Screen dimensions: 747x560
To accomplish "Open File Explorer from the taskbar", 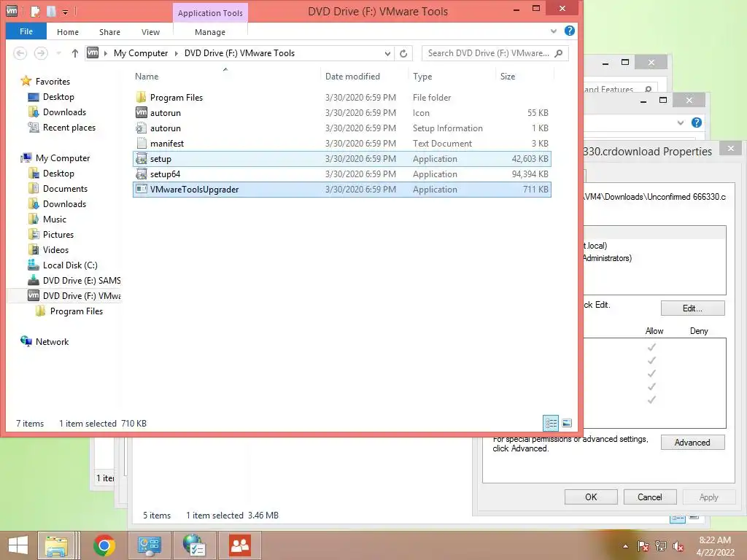I will click(56, 545).
